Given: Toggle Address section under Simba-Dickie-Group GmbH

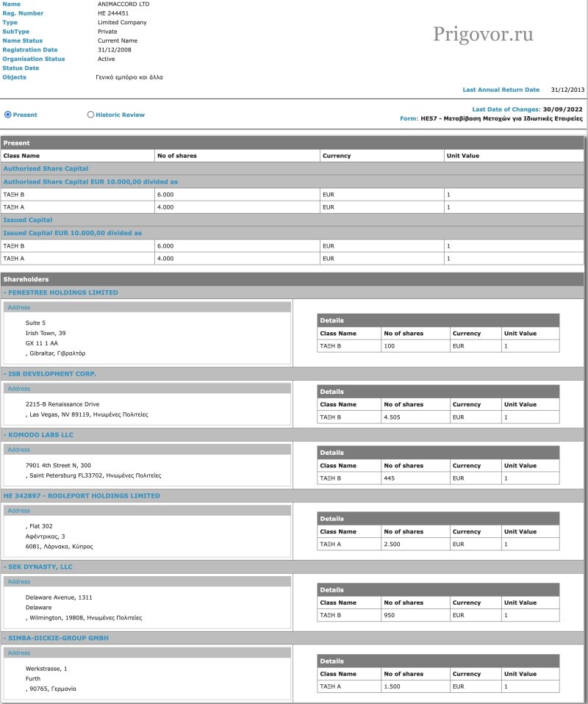Looking at the screenshot, I should tap(19, 653).
